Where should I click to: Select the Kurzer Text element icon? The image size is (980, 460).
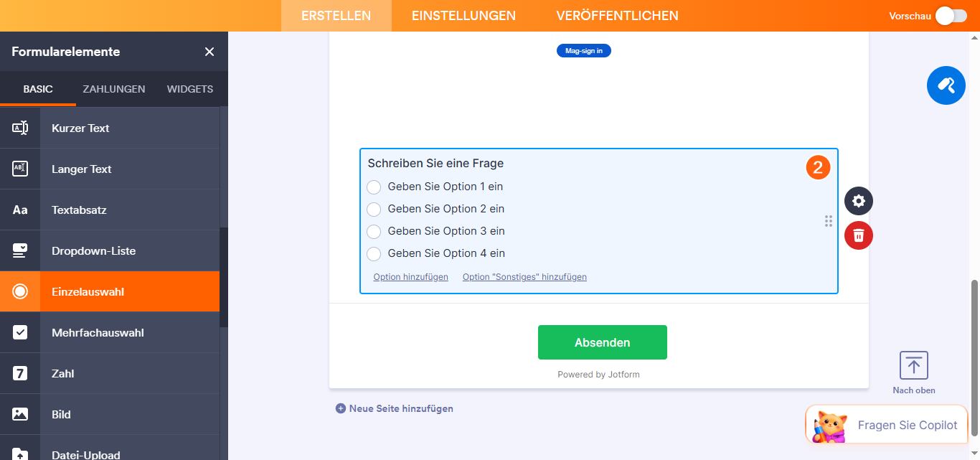click(20, 127)
